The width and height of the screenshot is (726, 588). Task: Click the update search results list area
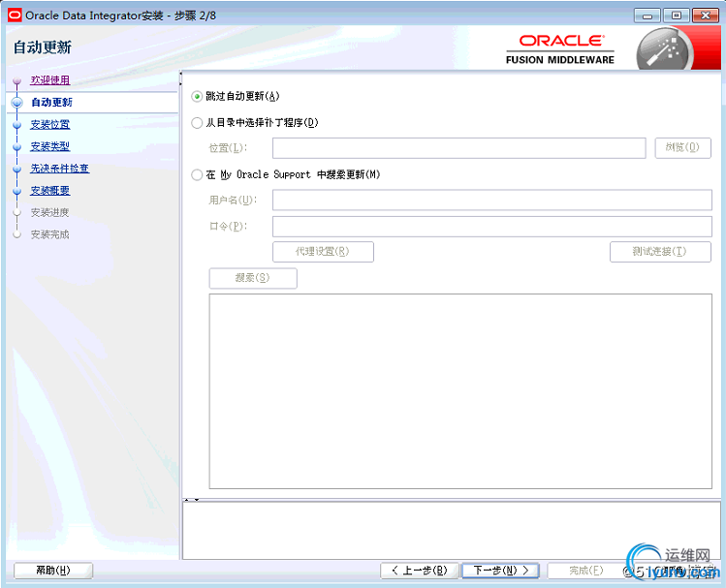(x=460, y=391)
